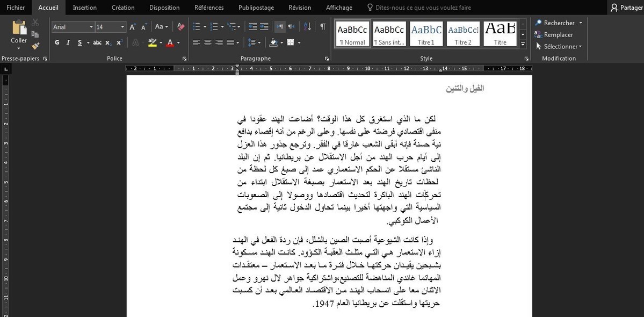Justify the paragraph text
This screenshot has width=644, height=317.
(x=230, y=42)
